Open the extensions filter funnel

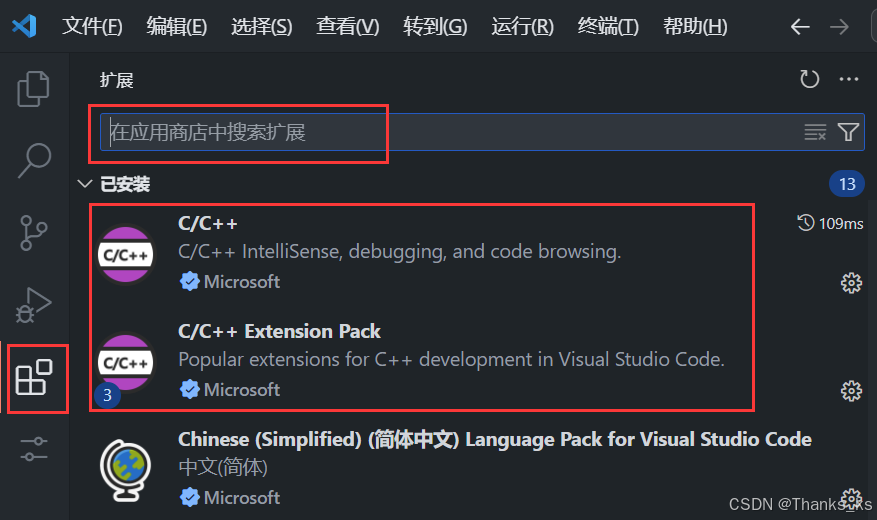click(848, 132)
